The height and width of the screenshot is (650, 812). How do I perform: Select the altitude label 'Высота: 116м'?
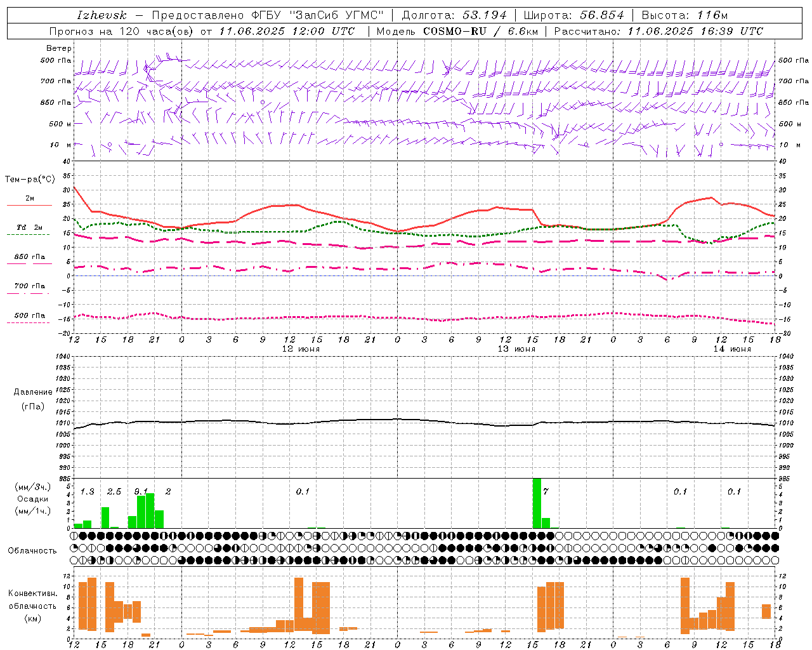point(684,15)
